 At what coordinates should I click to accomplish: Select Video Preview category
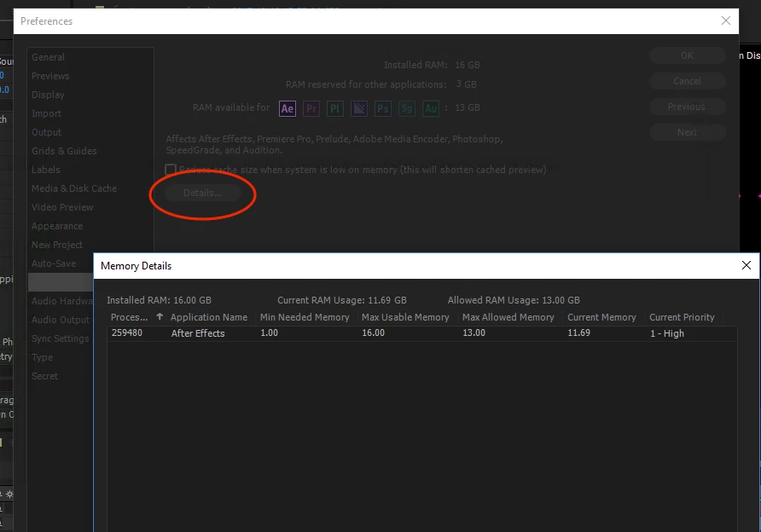[62, 207]
